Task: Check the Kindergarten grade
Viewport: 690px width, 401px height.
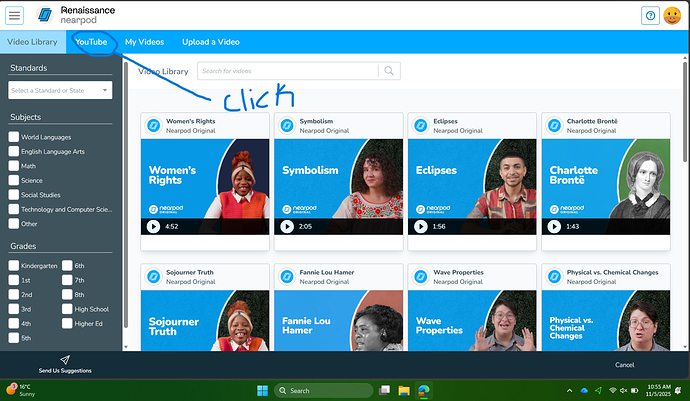Action: (14, 265)
